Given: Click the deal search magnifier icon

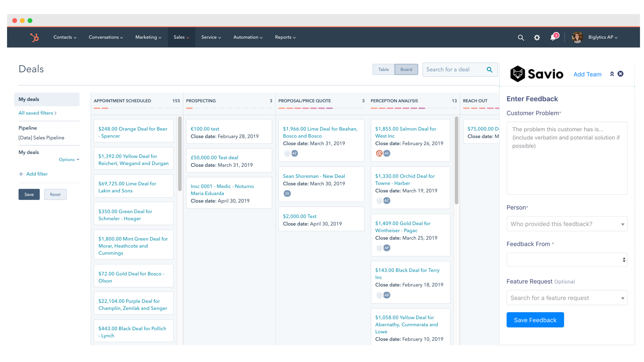Looking at the screenshot, I should pyautogui.click(x=489, y=70).
